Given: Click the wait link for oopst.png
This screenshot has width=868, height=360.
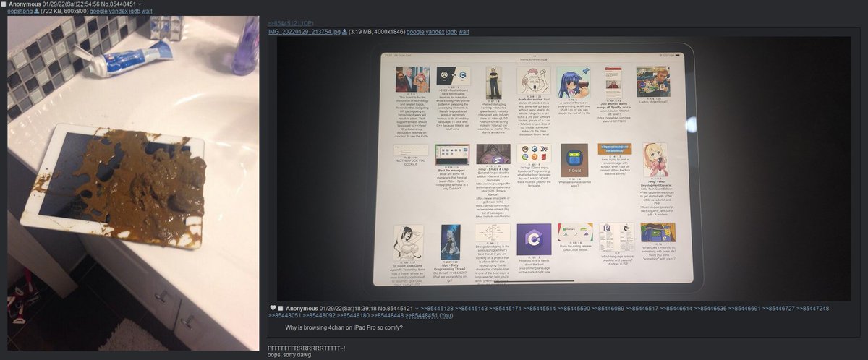Looking at the screenshot, I should pyautogui.click(x=148, y=12).
